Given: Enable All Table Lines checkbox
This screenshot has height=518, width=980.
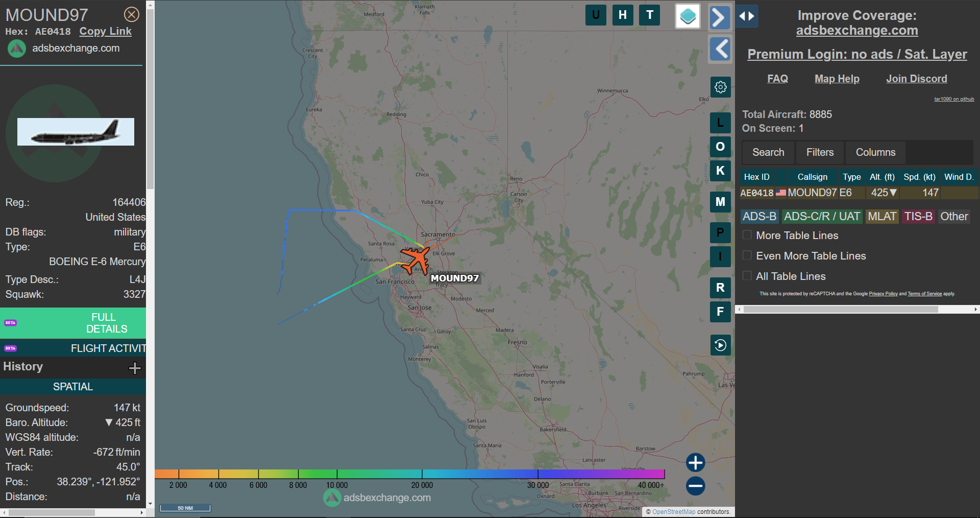Looking at the screenshot, I should click(x=747, y=276).
